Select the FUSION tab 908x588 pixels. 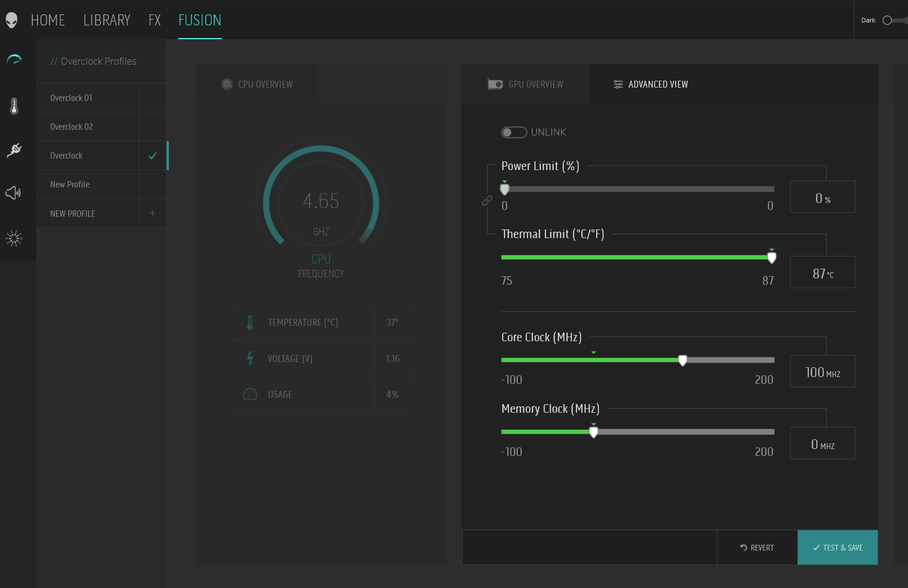pyautogui.click(x=200, y=20)
